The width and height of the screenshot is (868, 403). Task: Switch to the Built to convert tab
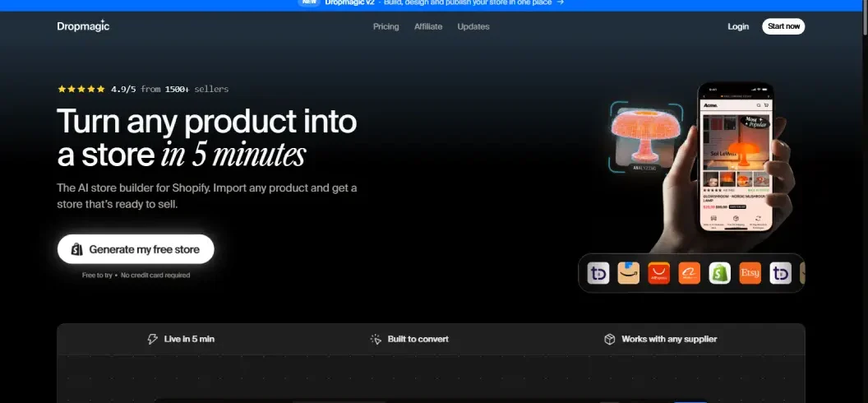(x=409, y=339)
